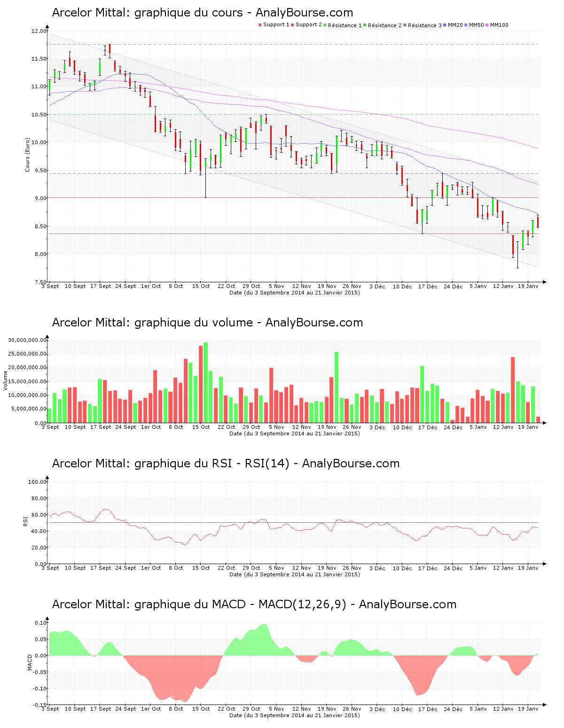Click the green Résistance 1 legend swatch
564x728 pixels.
tap(325, 25)
